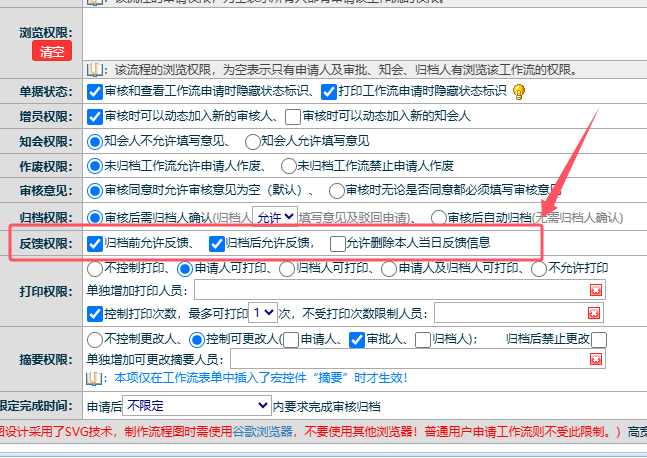Choose 未归档工作流禁止申请人作废 radio option

[290, 165]
